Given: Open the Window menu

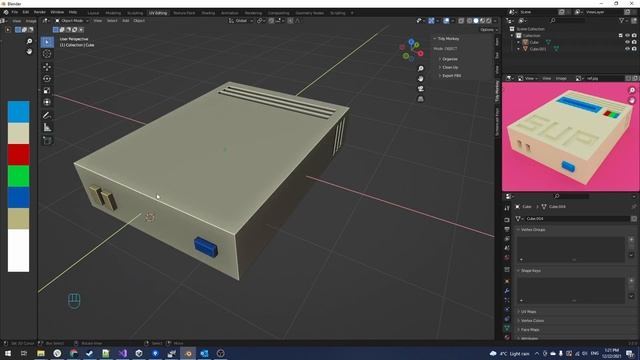Looking at the screenshot, I should (57, 12).
